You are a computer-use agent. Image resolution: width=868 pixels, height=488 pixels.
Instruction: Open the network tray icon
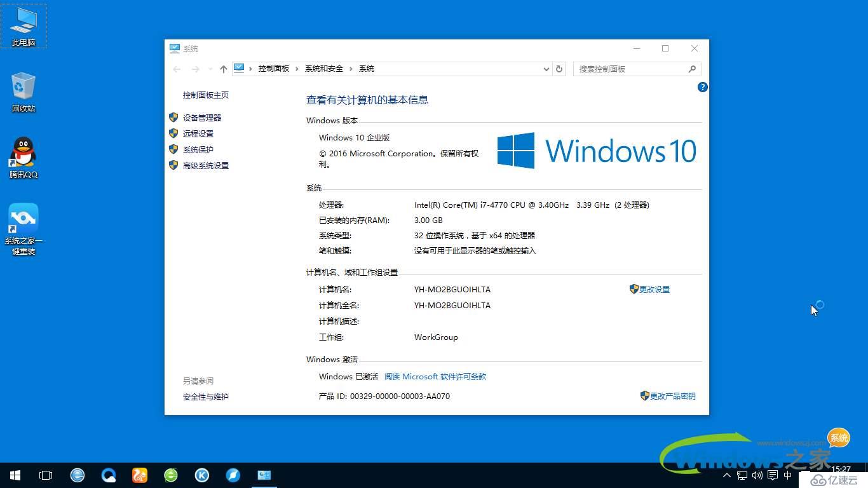742,475
